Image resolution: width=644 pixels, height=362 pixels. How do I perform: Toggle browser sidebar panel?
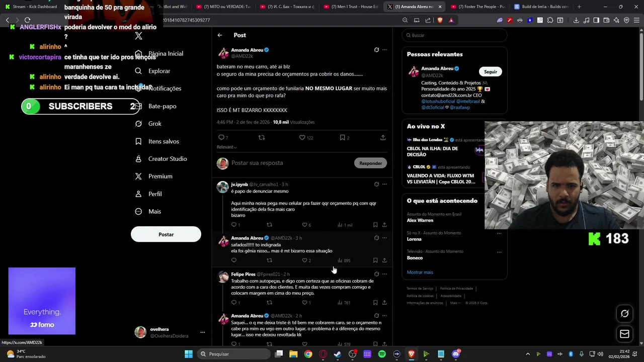pos(596,20)
